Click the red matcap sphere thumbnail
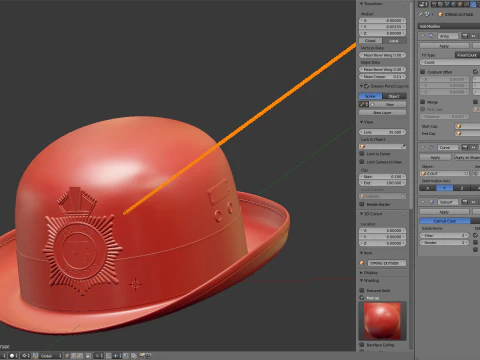This screenshot has height=360, width=480. pyautogui.click(x=382, y=321)
